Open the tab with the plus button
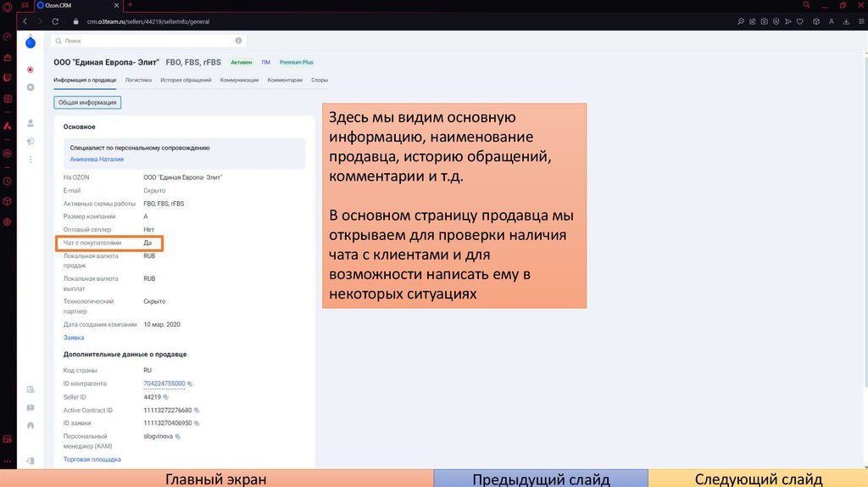Image resolution: width=868 pixels, height=487 pixels. pos(130,5)
